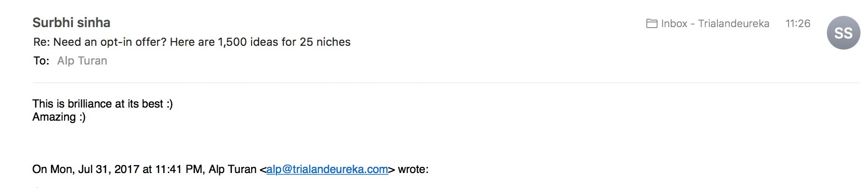Screen dimensions: 868x188
Task: Click "Alp Turan" in the quoted reply line
Action: [232, 169]
